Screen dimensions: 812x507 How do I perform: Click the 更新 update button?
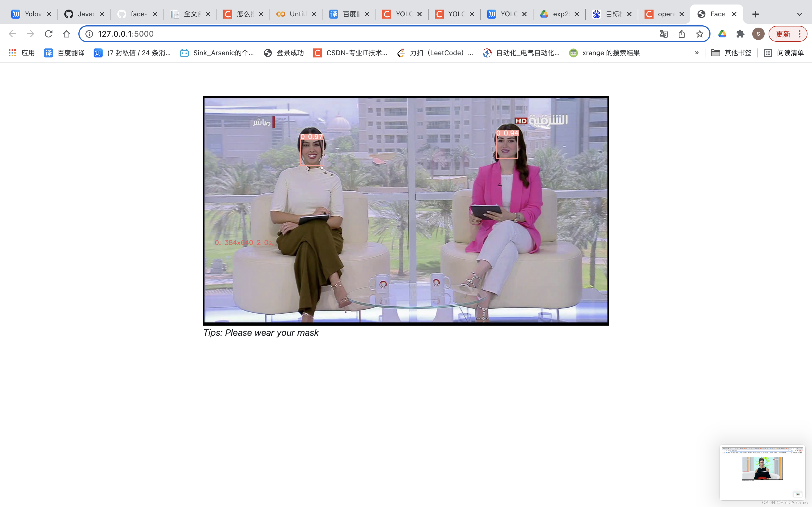click(784, 34)
